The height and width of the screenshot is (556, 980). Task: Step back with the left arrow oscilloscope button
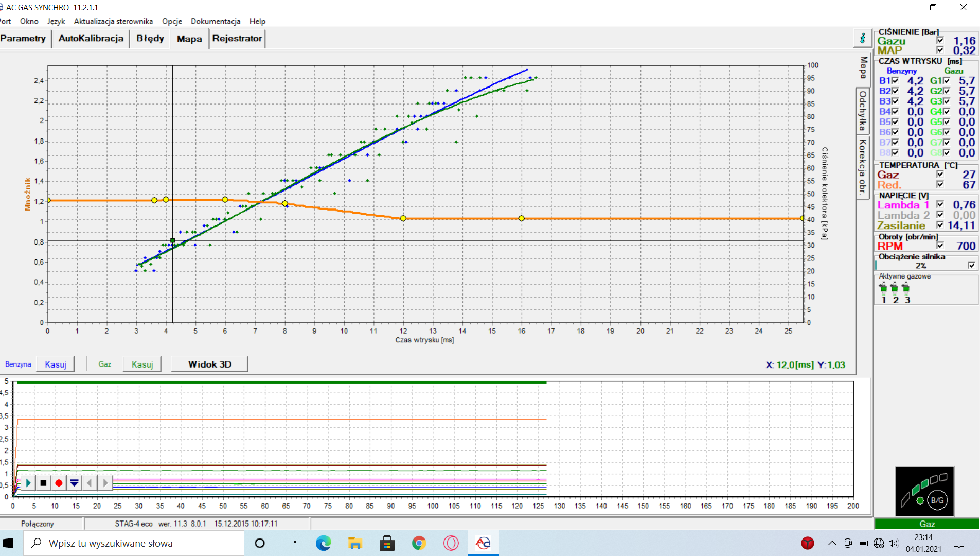[x=90, y=483]
